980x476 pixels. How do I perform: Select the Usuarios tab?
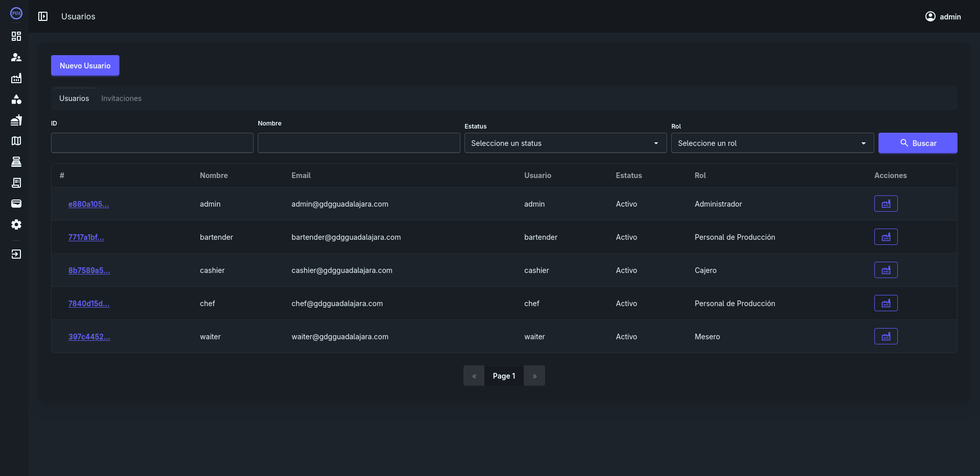tap(74, 98)
